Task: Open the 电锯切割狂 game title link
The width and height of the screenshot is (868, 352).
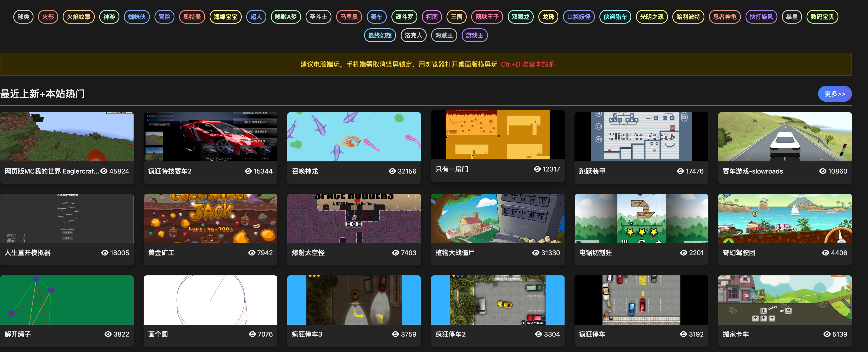Action: [x=595, y=253]
